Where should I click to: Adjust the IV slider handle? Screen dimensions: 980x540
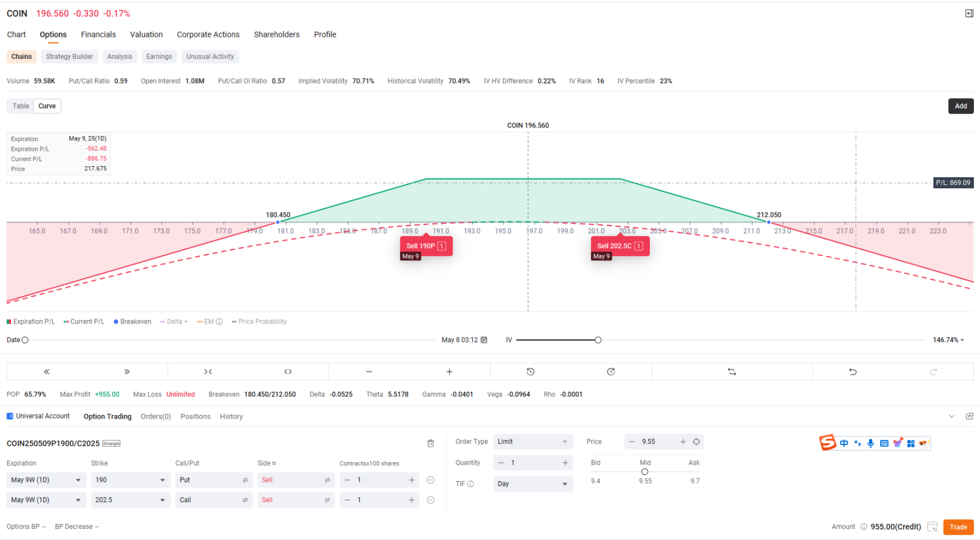click(598, 340)
